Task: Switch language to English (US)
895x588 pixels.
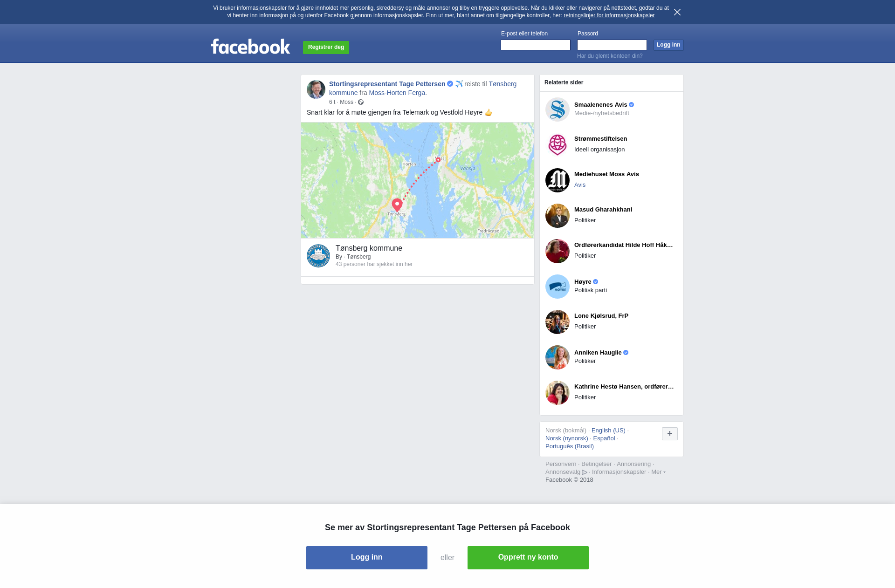Action: point(608,431)
